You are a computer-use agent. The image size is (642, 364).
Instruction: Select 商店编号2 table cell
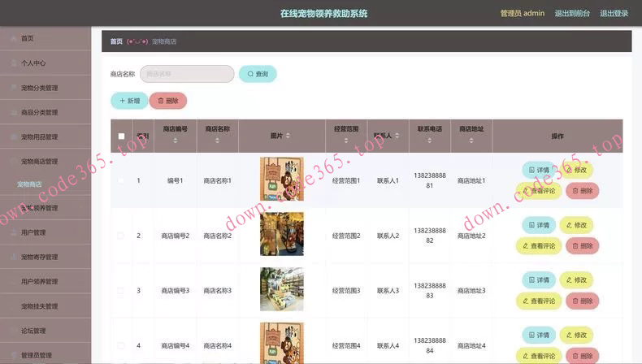176,236
